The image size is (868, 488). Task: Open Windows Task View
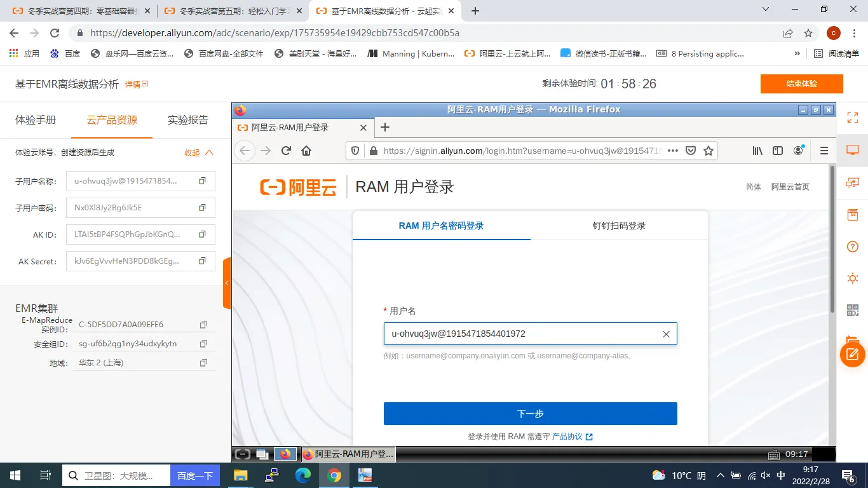click(46, 475)
